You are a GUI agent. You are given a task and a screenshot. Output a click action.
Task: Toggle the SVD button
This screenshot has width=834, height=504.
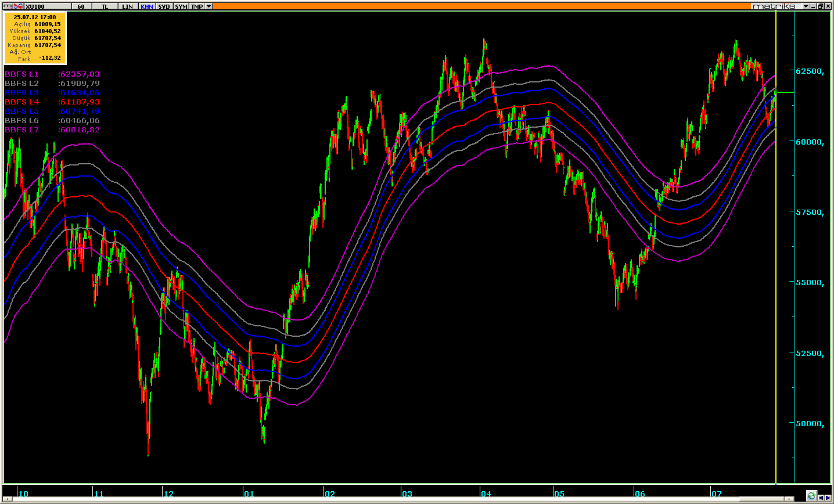click(x=164, y=6)
